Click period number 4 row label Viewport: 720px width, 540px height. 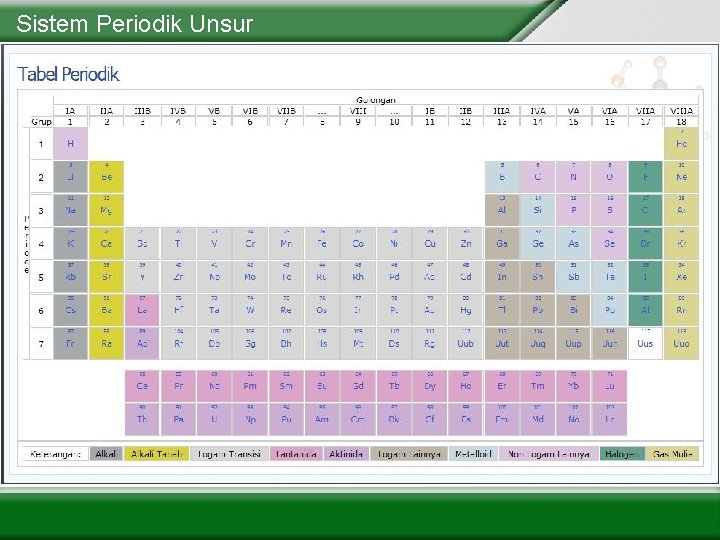tap(41, 243)
